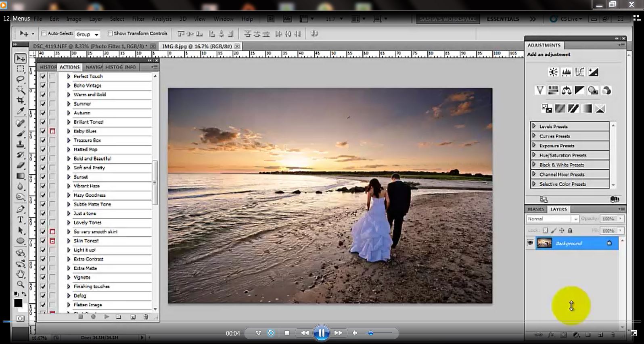The image size is (644, 344).
Task: Open the Image menu
Action: click(x=73, y=19)
